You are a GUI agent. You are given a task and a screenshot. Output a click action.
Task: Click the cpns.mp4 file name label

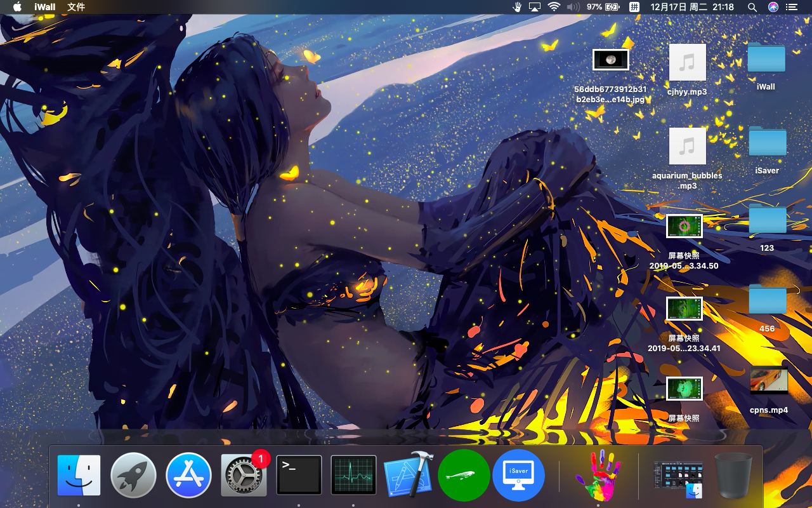coord(769,410)
